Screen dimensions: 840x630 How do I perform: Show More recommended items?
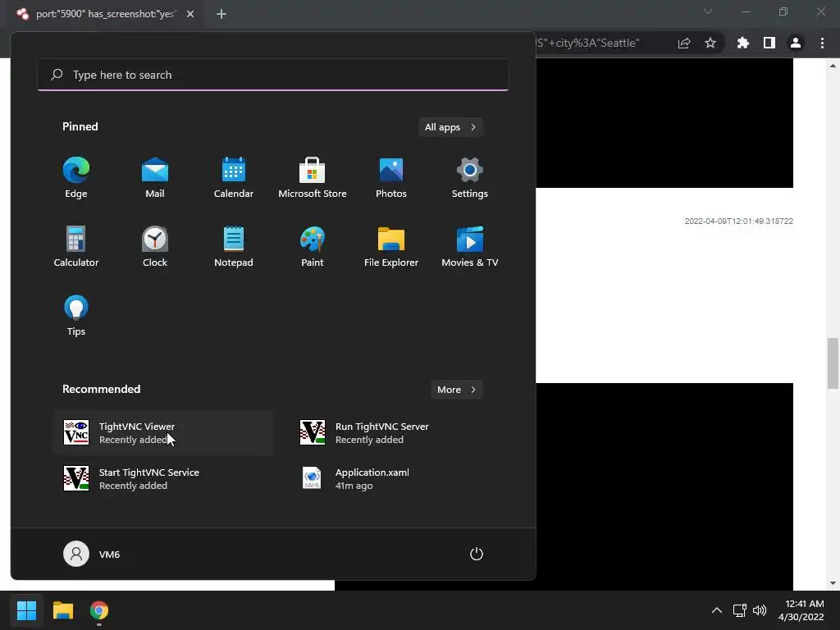coord(456,390)
